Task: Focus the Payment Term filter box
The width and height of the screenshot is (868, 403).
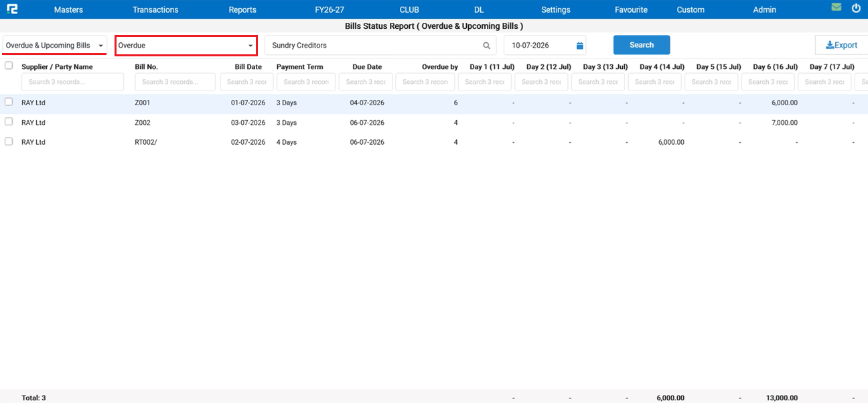Action: point(306,82)
